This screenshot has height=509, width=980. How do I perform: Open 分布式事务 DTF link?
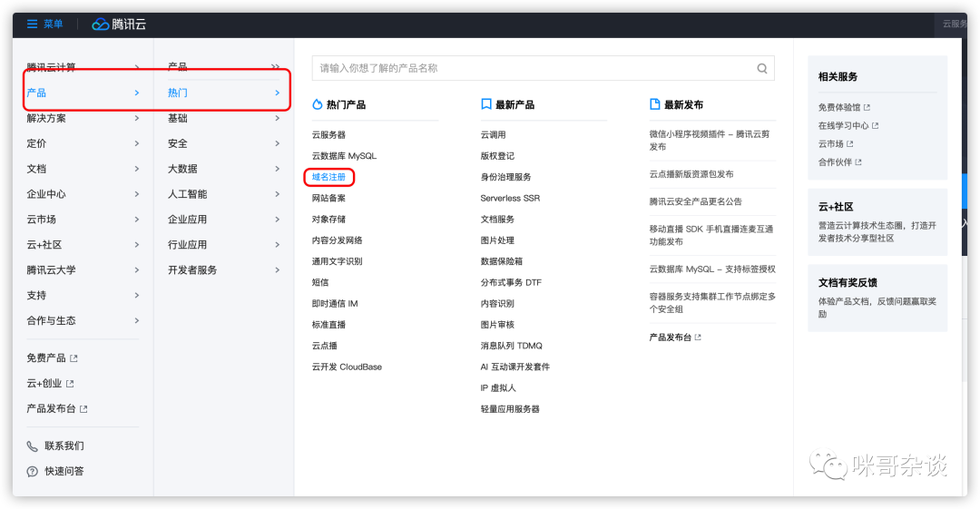pyautogui.click(x=511, y=283)
